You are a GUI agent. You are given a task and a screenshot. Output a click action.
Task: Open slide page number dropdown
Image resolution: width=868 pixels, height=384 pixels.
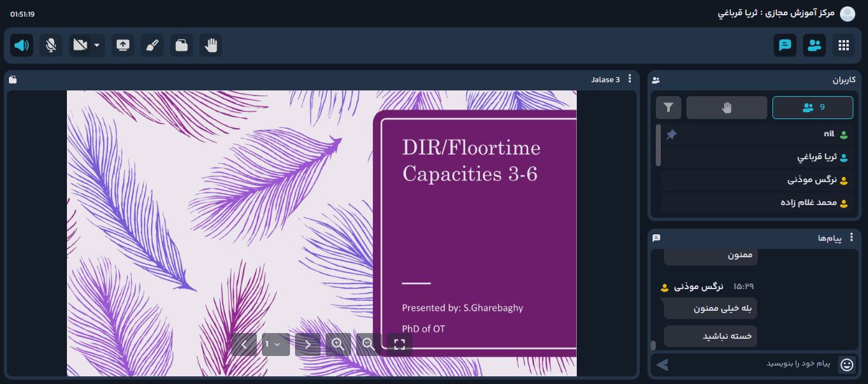(275, 345)
